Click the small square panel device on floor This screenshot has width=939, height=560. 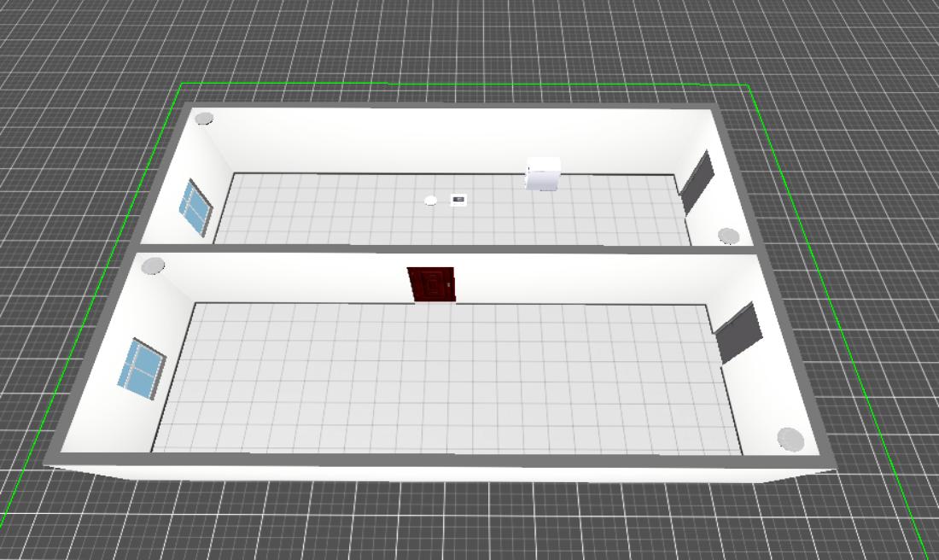coord(458,200)
